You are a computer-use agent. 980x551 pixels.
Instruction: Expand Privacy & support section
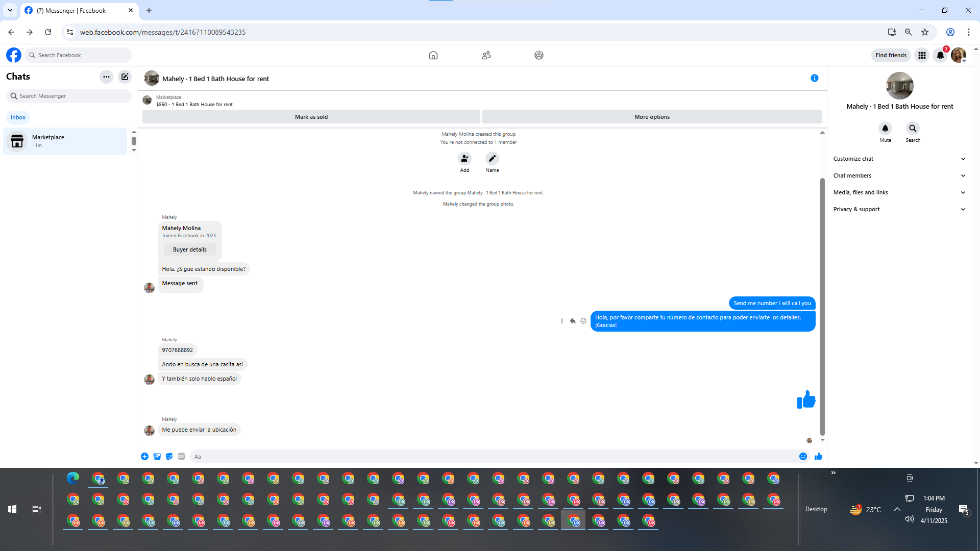click(x=899, y=209)
